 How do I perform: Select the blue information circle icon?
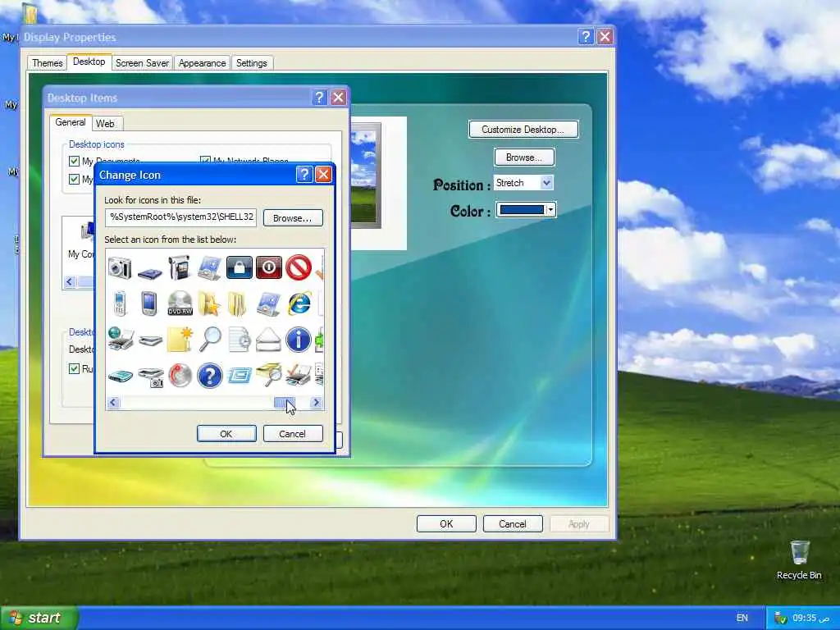point(299,339)
